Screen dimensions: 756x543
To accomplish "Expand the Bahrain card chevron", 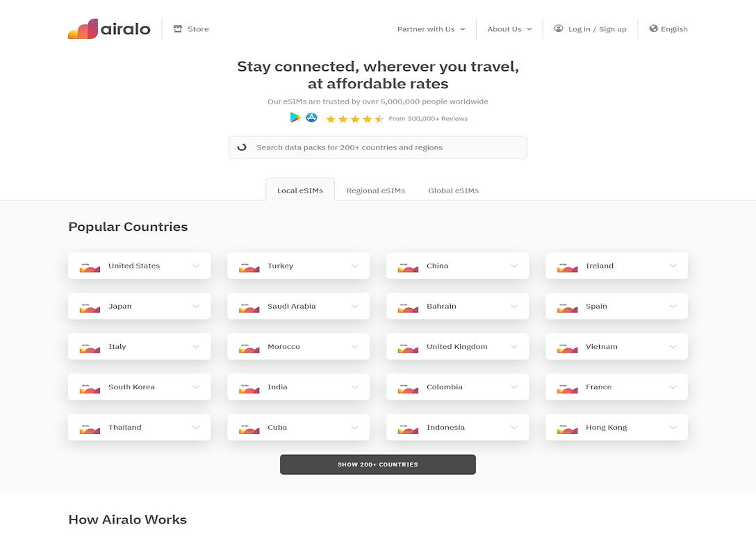I will click(x=514, y=306).
